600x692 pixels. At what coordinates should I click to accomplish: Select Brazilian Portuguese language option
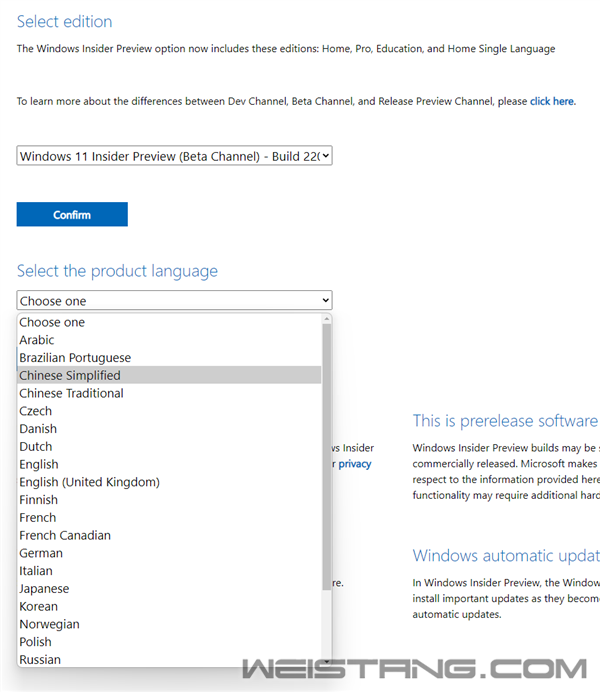tap(170, 357)
